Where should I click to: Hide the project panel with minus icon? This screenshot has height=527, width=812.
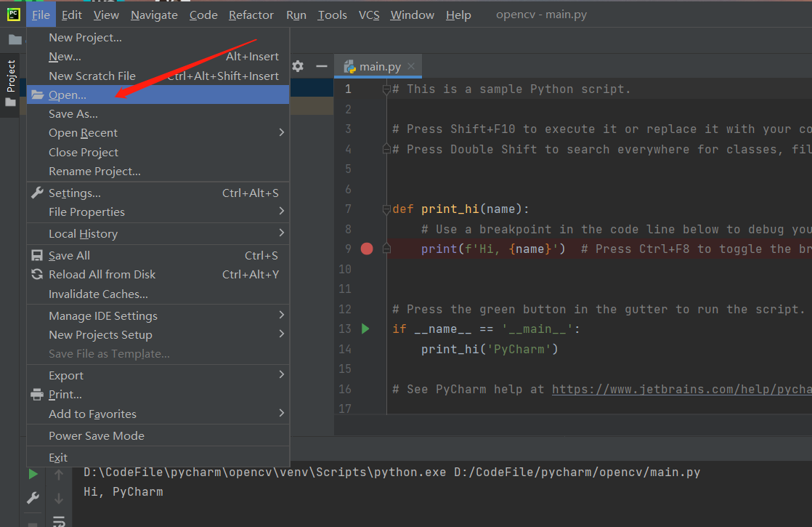[x=322, y=66]
